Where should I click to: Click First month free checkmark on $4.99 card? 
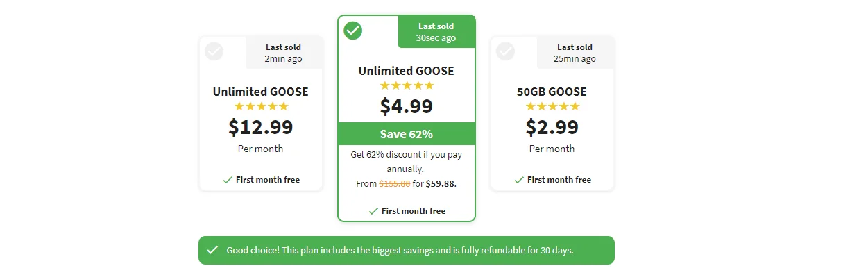point(373,211)
